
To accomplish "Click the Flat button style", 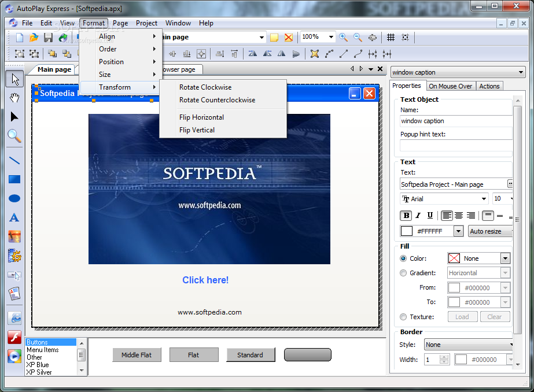I will click(x=193, y=355).
